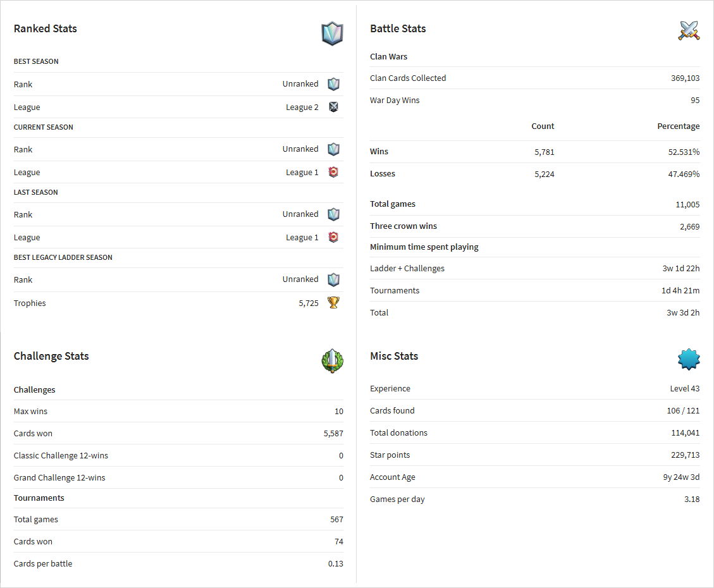Select the Battle Stats heading
714x588 pixels.
pos(398,28)
